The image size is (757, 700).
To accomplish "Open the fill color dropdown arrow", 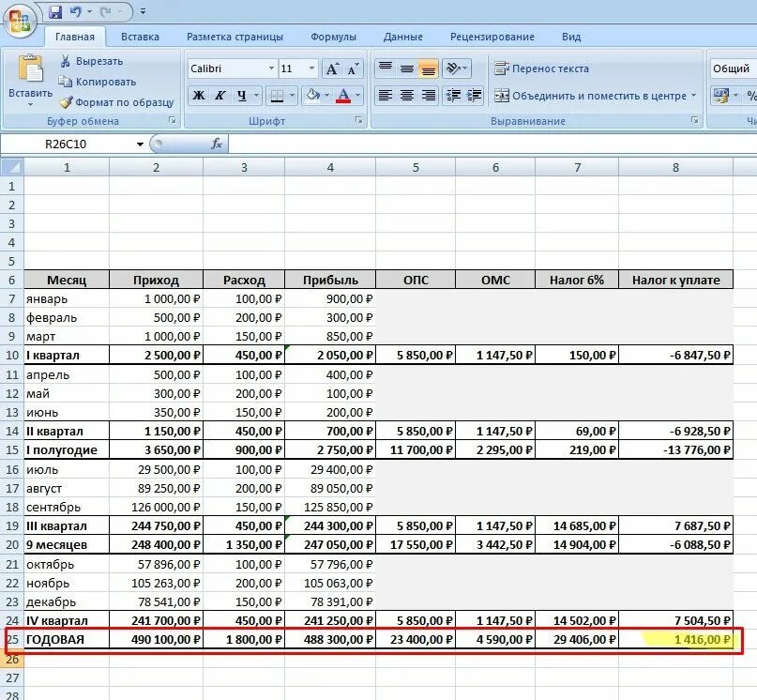I will point(327,96).
